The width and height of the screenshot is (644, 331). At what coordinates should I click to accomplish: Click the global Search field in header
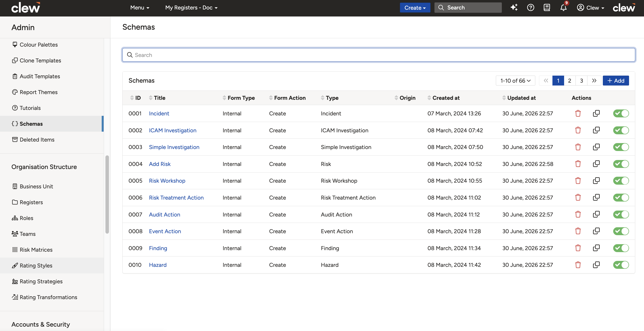(468, 7)
